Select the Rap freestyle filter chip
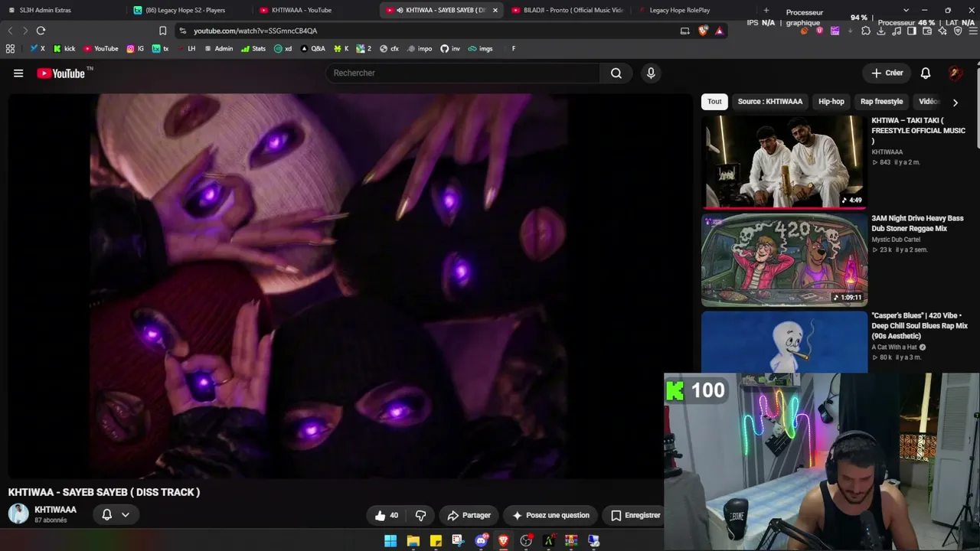 [x=881, y=102]
